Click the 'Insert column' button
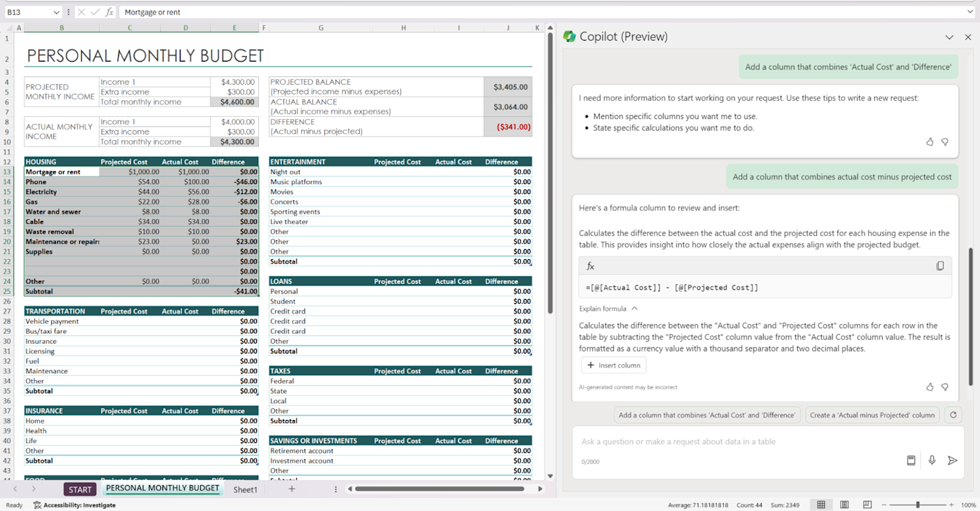 coord(614,365)
